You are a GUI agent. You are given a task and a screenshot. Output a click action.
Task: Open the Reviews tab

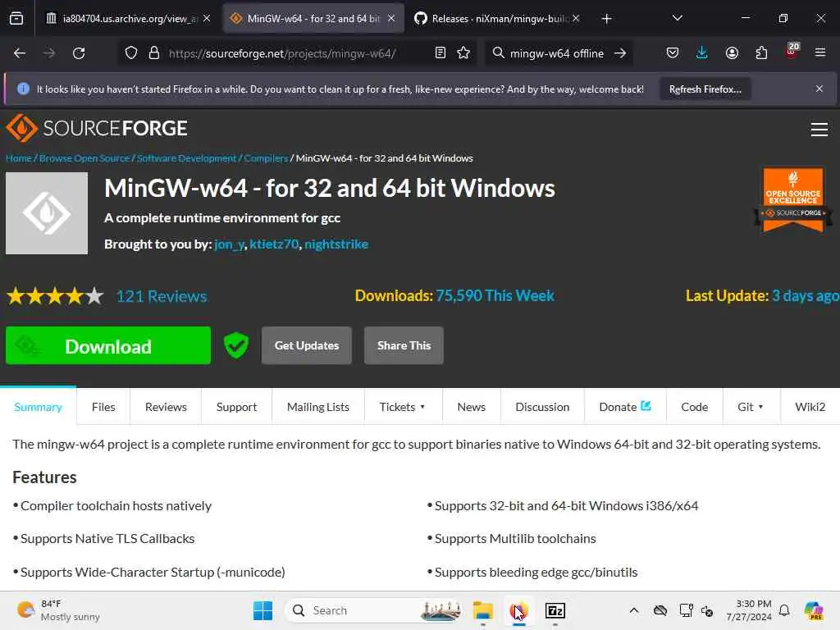click(166, 407)
